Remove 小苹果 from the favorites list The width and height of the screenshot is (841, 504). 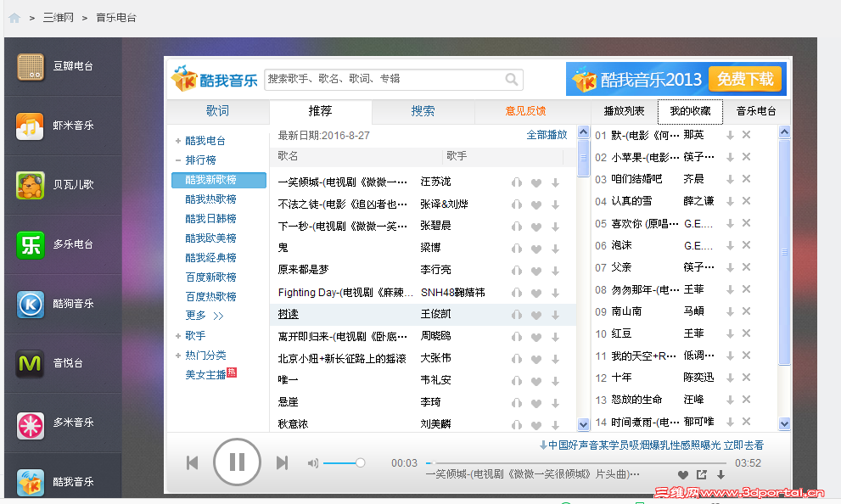click(x=746, y=157)
